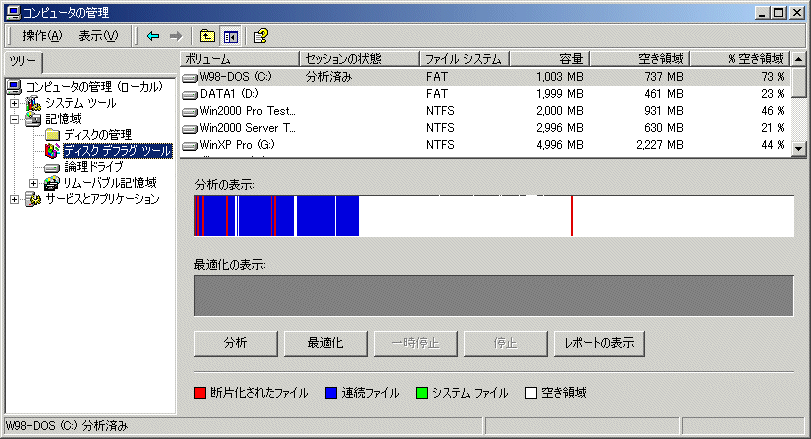Click the drive icon of WinXP Pro (G:)
The image size is (811, 439).
pos(190,146)
